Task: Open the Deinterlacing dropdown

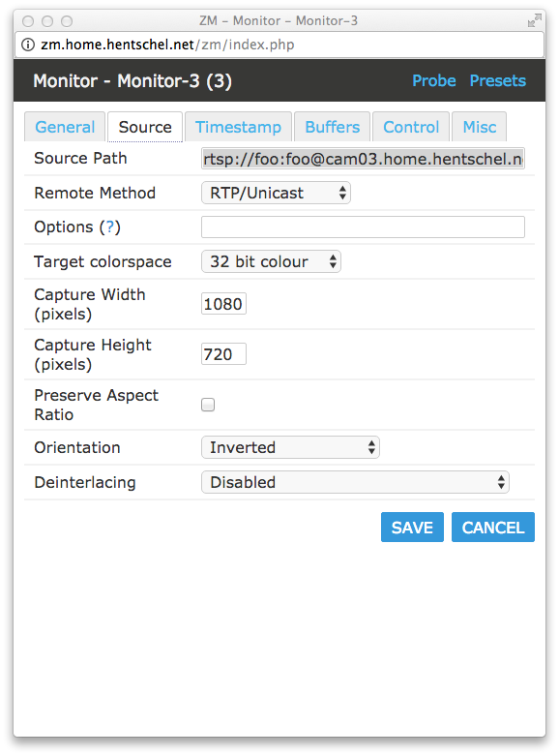Action: click(x=355, y=482)
